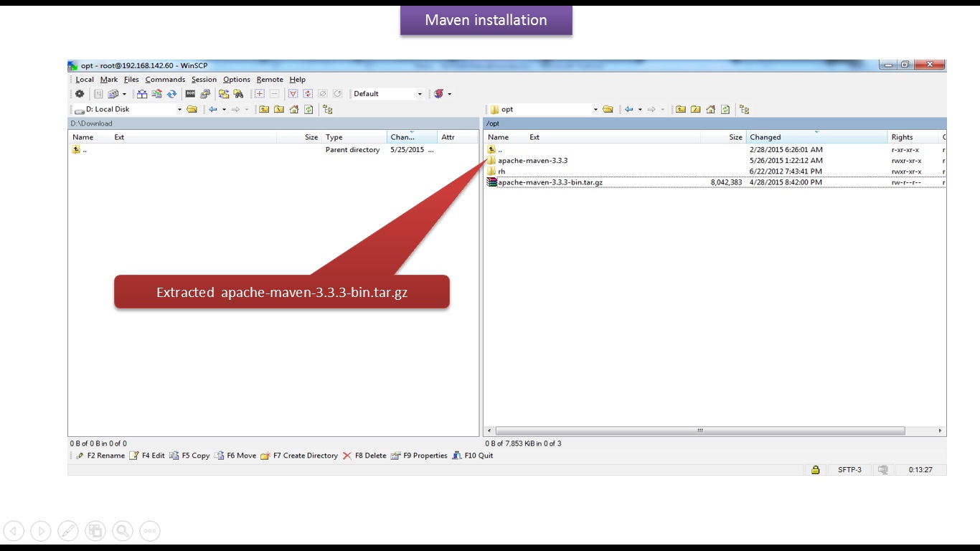Go to remote root directory icon
Image resolution: width=980 pixels, height=551 pixels.
pos(695,110)
